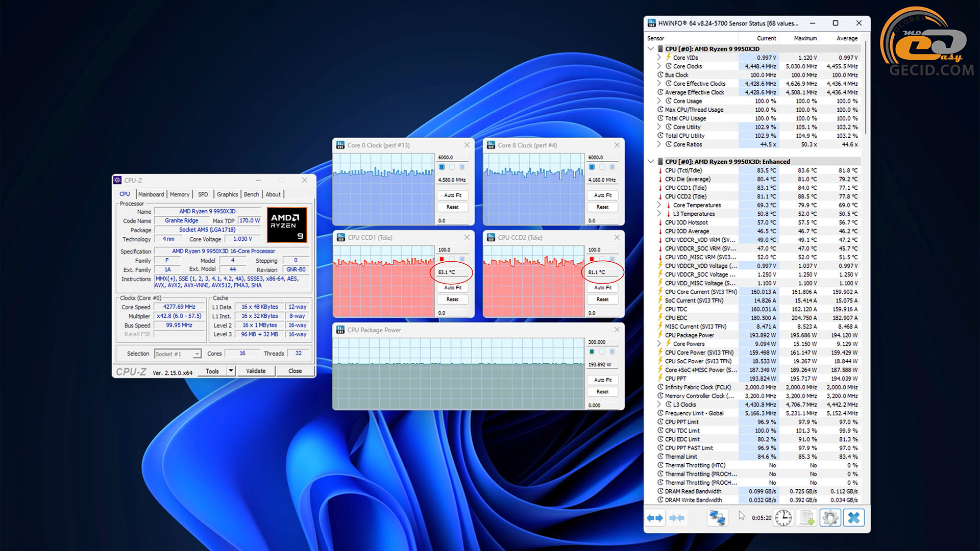This screenshot has width=980, height=551.
Task: Click the red line color swatch in CPU CCD1 graph
Action: click(x=442, y=259)
